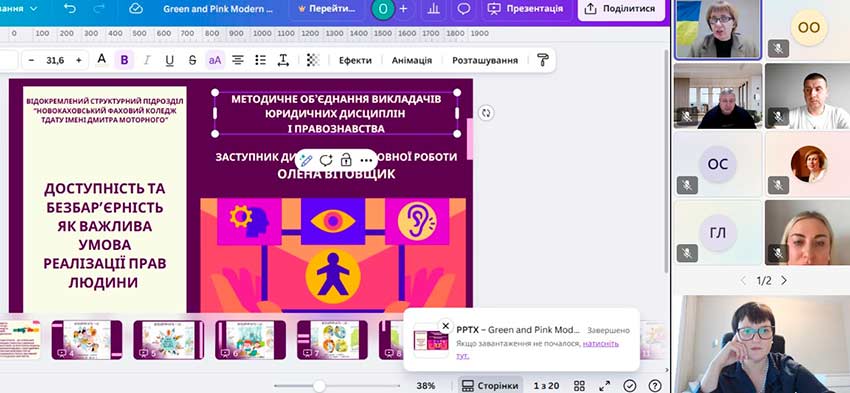Select the ГЛ participant tile
This screenshot has height=393, width=850.
click(717, 233)
